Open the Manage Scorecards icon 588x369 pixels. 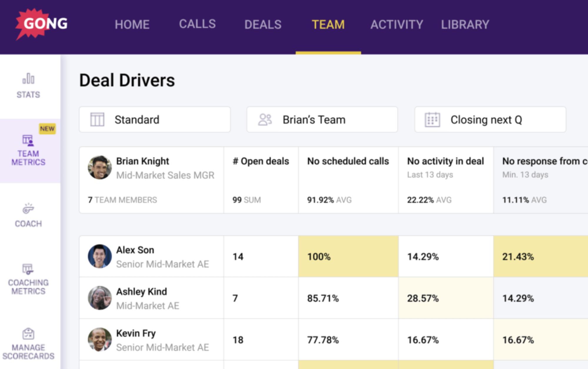(28, 334)
